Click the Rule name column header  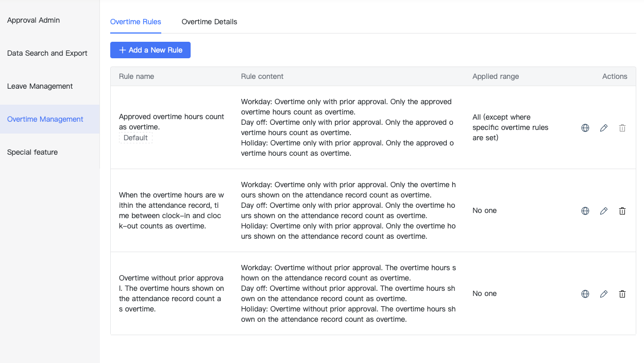click(137, 76)
